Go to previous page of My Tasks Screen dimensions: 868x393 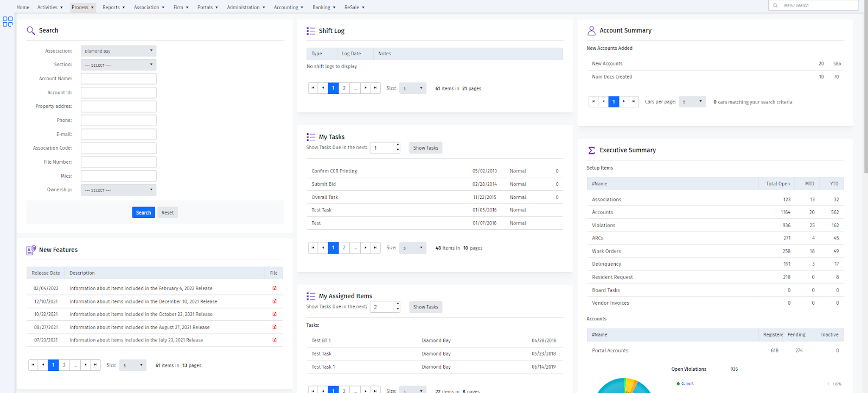[323, 248]
